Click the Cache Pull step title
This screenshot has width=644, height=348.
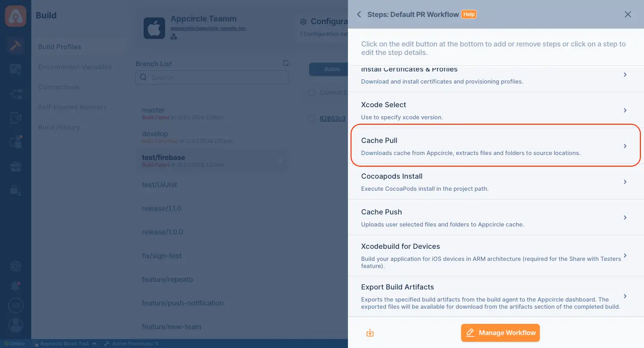[379, 140]
